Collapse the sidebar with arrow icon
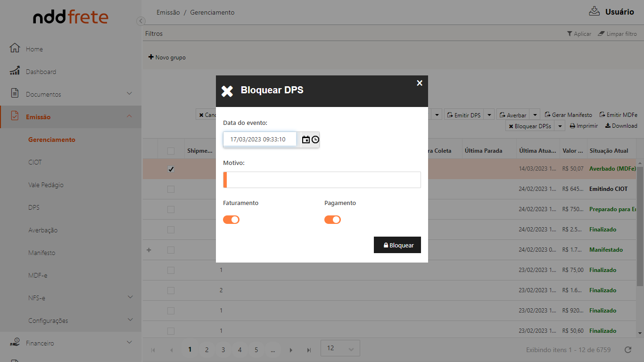644x362 pixels. (140, 21)
